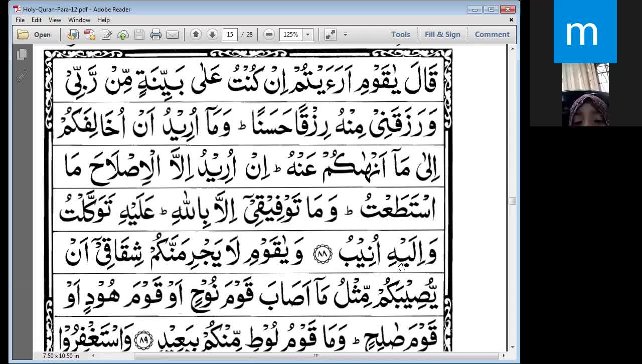Screen dimensions: 642x364
Task: Click the page size text 7.50 x 10.50 in
Action: pos(61,355)
